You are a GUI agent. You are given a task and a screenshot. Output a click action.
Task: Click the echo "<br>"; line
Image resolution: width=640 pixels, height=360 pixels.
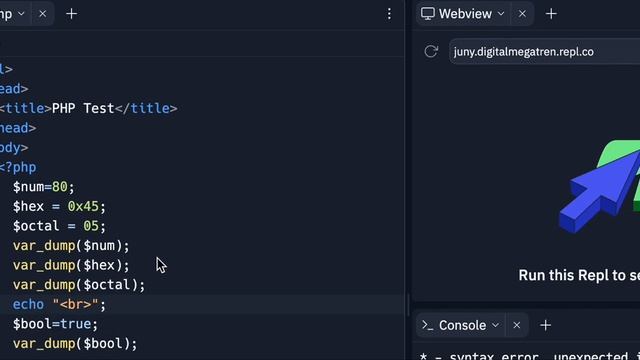(59, 304)
